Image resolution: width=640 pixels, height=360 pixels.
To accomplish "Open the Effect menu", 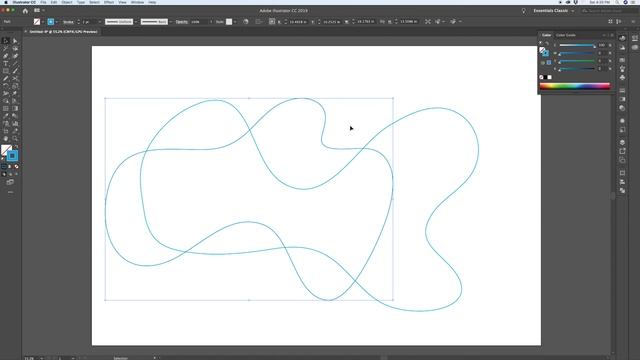I will click(109, 2).
